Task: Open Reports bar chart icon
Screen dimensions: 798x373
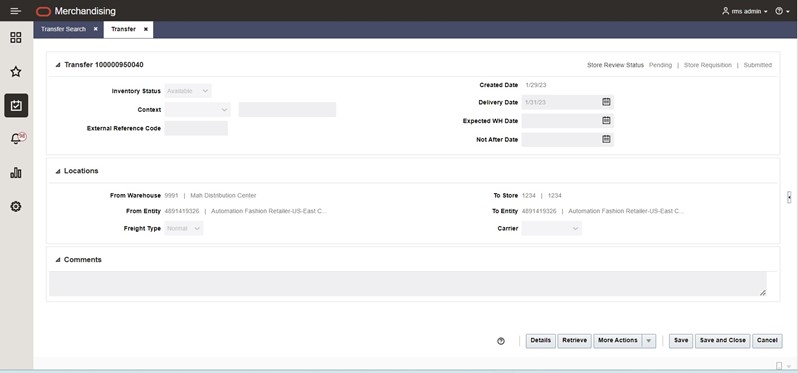Action: (x=16, y=173)
